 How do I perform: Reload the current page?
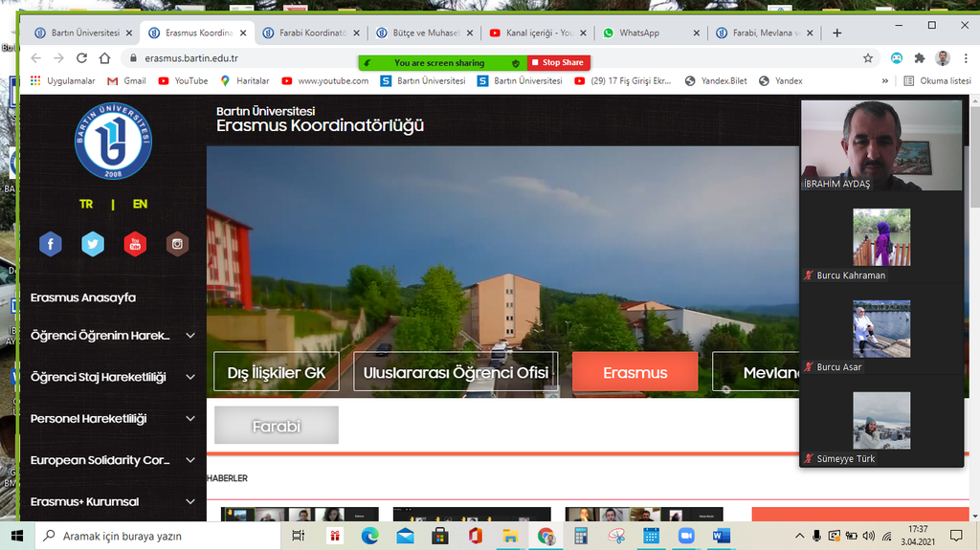point(81,58)
